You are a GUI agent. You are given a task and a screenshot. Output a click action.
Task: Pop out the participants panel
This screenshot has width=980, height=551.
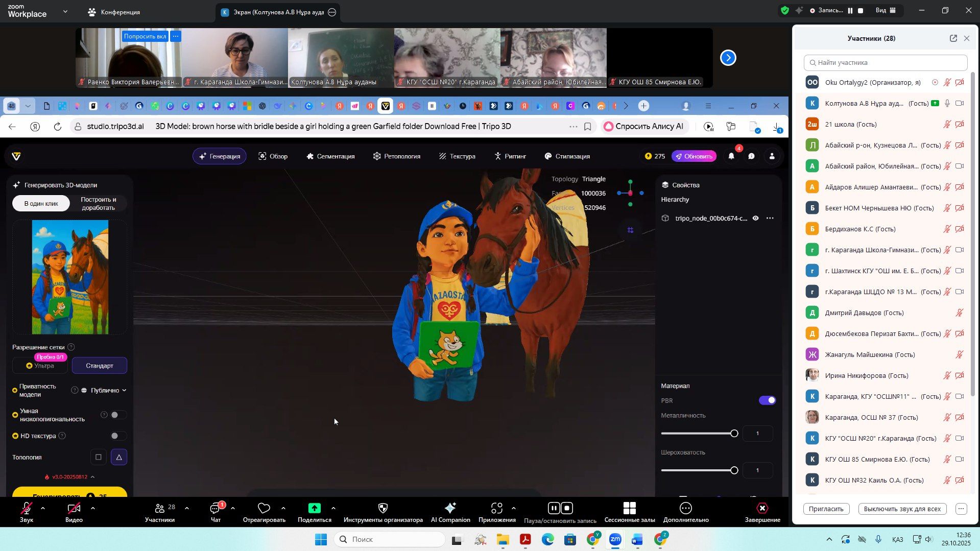click(953, 38)
